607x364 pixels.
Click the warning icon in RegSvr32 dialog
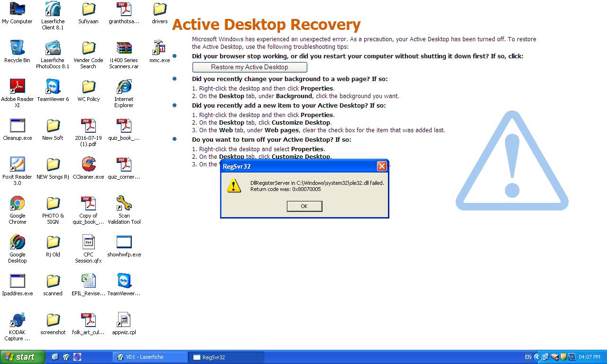234,186
